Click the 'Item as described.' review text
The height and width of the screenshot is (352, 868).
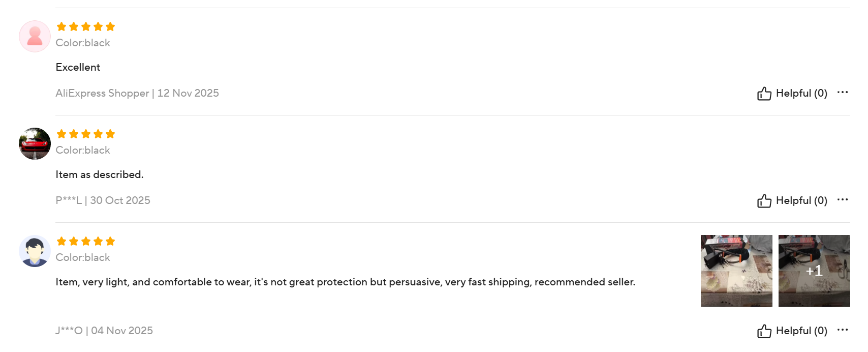(100, 175)
